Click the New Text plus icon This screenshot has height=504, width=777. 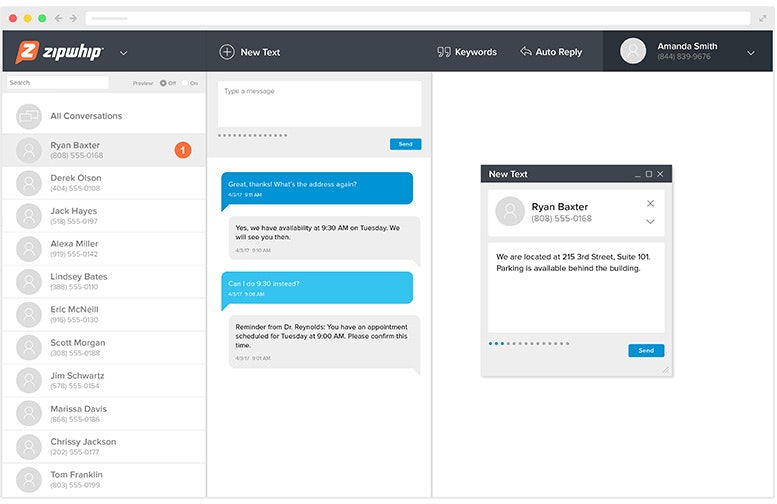[227, 52]
